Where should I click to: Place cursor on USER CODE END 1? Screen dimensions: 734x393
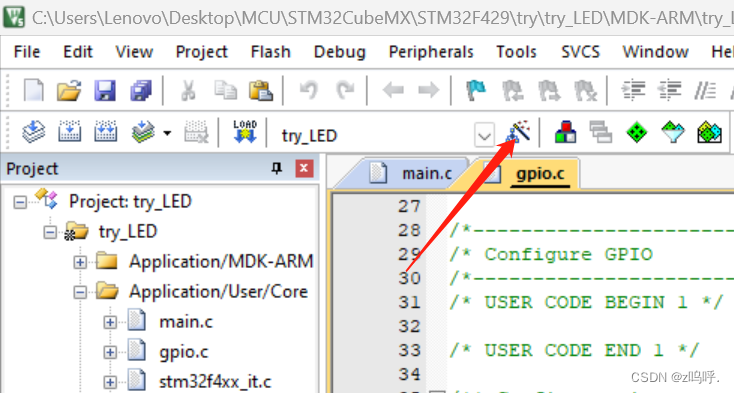coord(573,350)
